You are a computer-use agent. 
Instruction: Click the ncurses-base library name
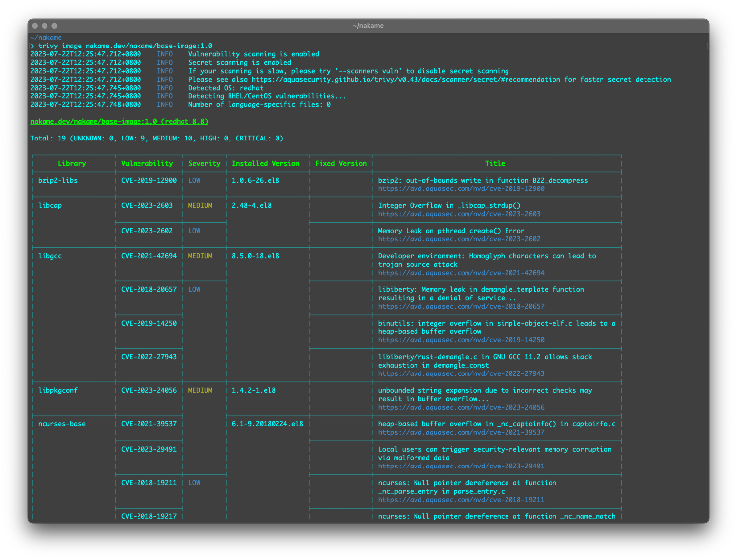[62, 424]
